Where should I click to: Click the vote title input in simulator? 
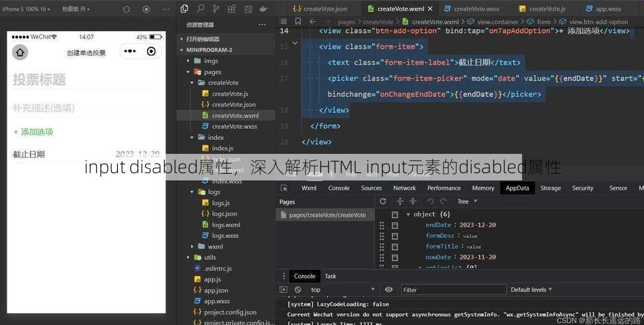(x=85, y=80)
